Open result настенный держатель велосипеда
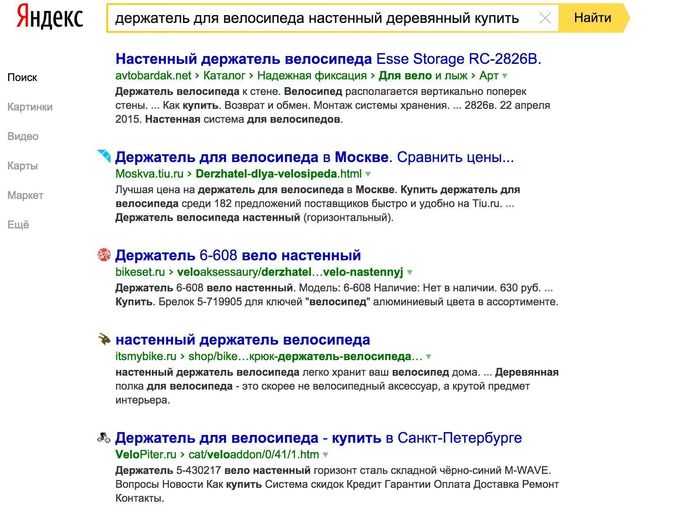Screen dimensions: 700x505 tap(242, 340)
